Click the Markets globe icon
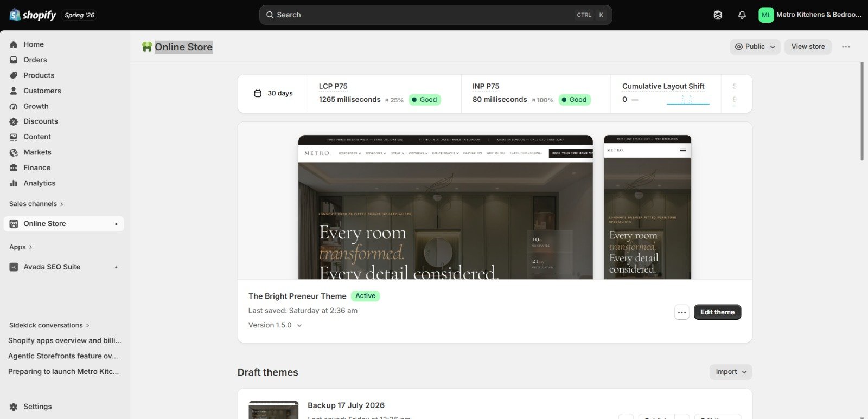The image size is (868, 419). (14, 152)
